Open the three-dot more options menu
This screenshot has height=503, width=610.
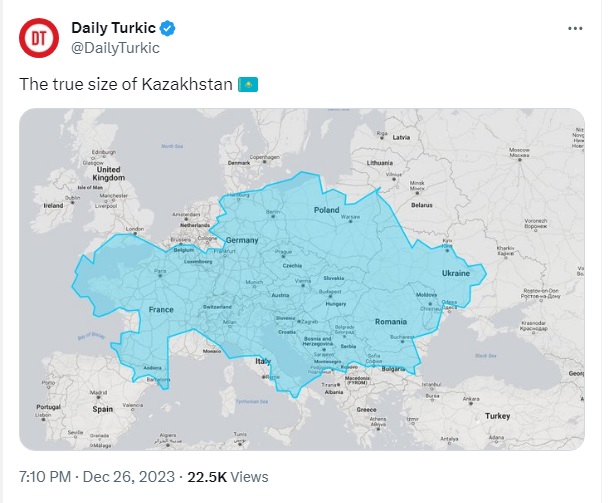[575, 28]
